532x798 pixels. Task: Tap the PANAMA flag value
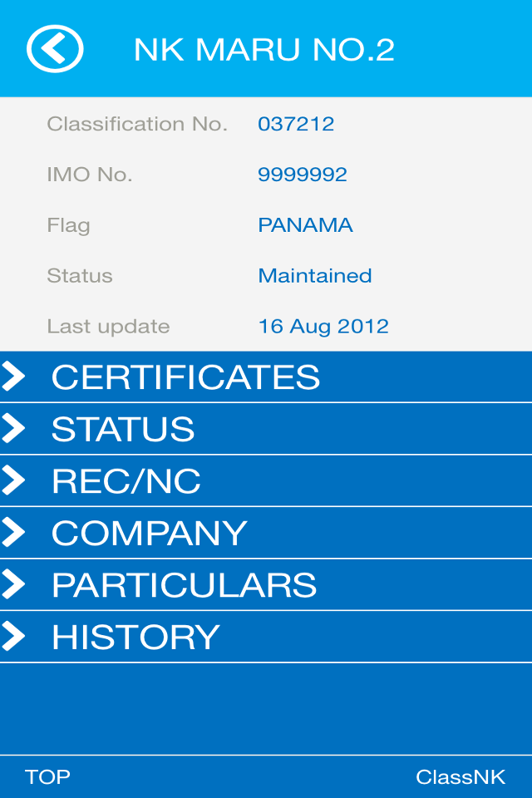[x=305, y=225]
